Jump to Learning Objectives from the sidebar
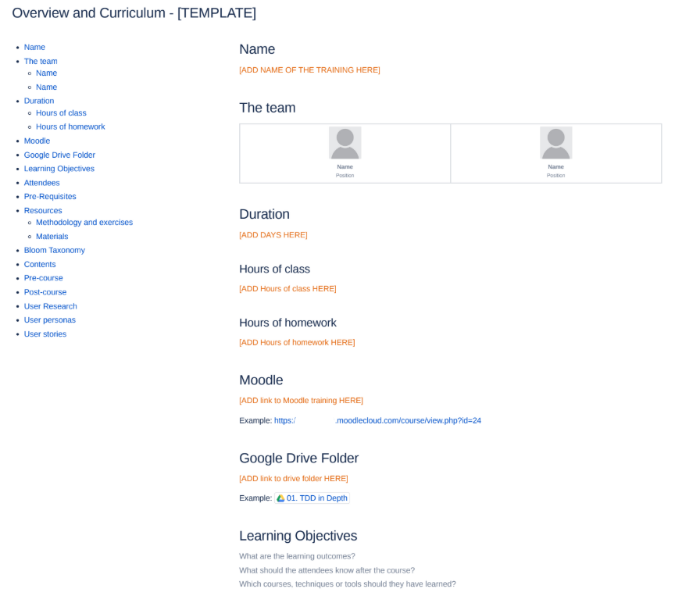The image size is (700, 596). tap(59, 169)
